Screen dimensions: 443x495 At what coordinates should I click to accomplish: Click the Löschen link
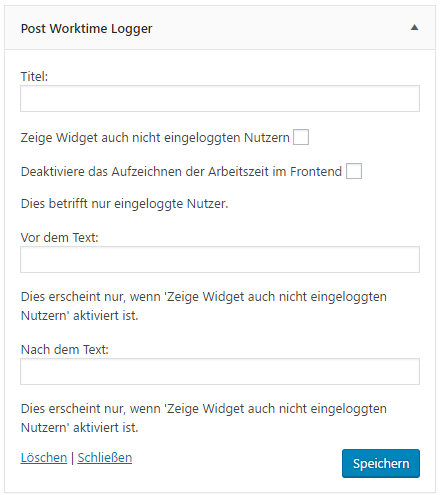[44, 458]
